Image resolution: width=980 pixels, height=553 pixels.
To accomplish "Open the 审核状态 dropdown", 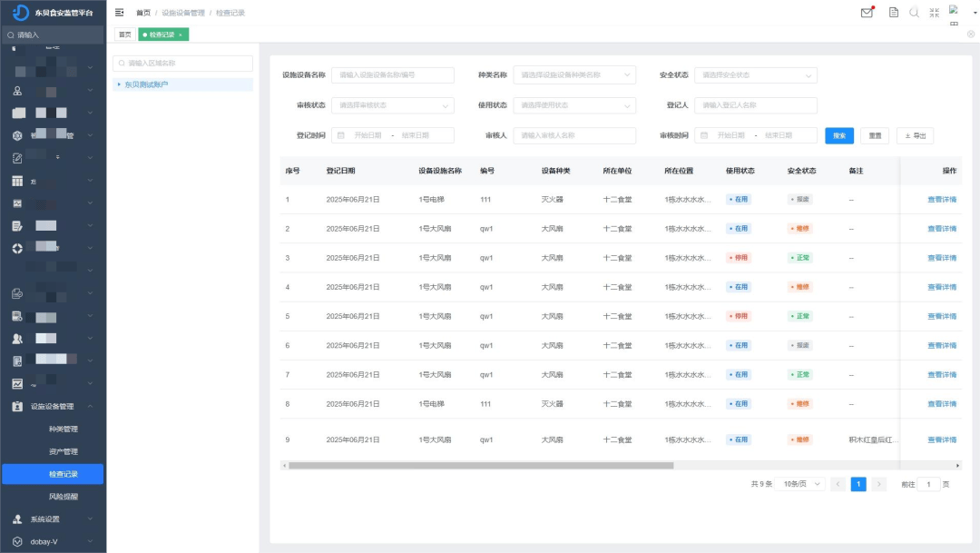I will 392,105.
